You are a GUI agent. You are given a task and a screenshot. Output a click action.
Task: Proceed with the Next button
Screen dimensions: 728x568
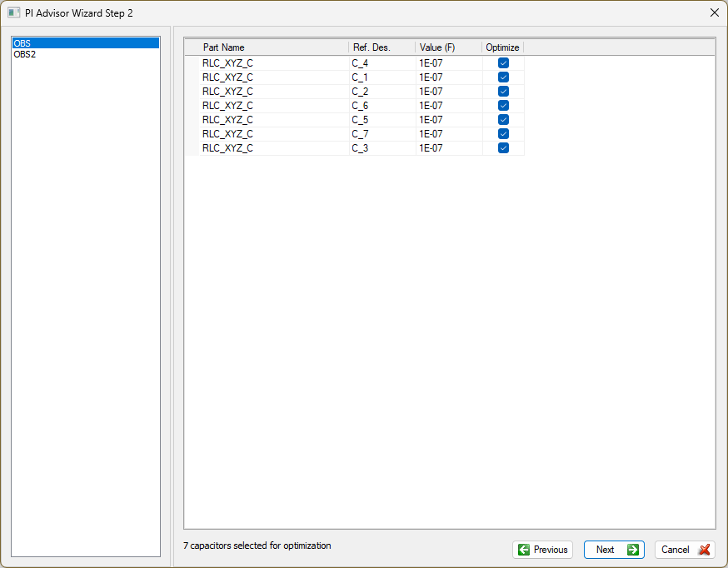coord(614,550)
